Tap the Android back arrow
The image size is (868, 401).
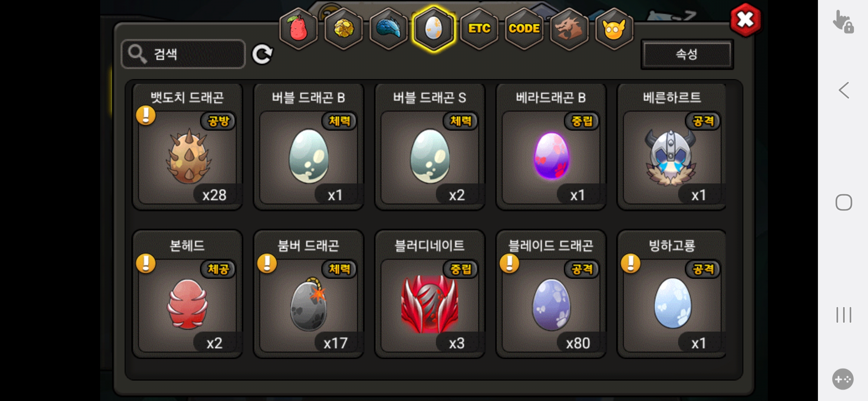click(844, 90)
